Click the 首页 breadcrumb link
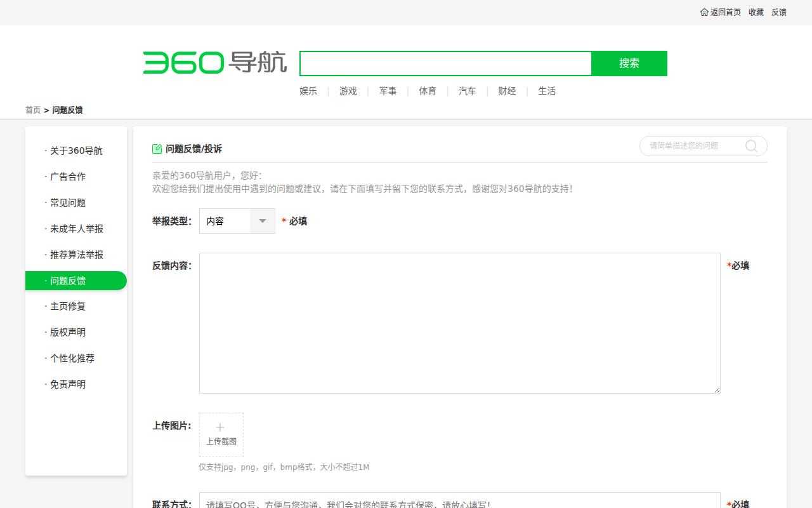Screen dimensions: 812x508 [33, 110]
